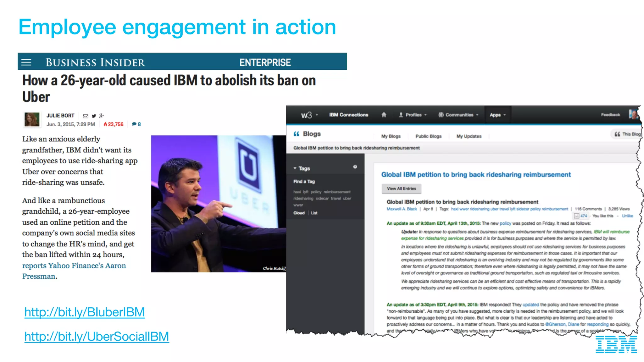The width and height of the screenshot is (644, 362).
Task: Open the blue petition blog title link
Action: point(476,175)
